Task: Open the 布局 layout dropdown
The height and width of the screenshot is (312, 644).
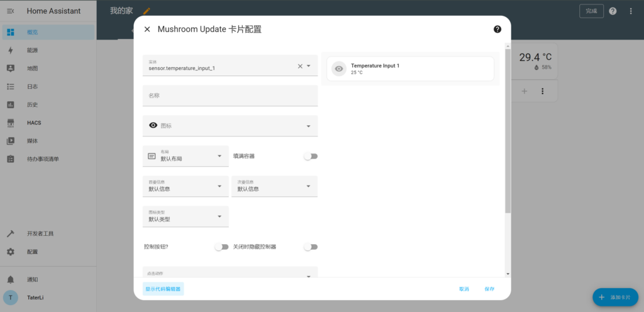Action: coord(186,156)
